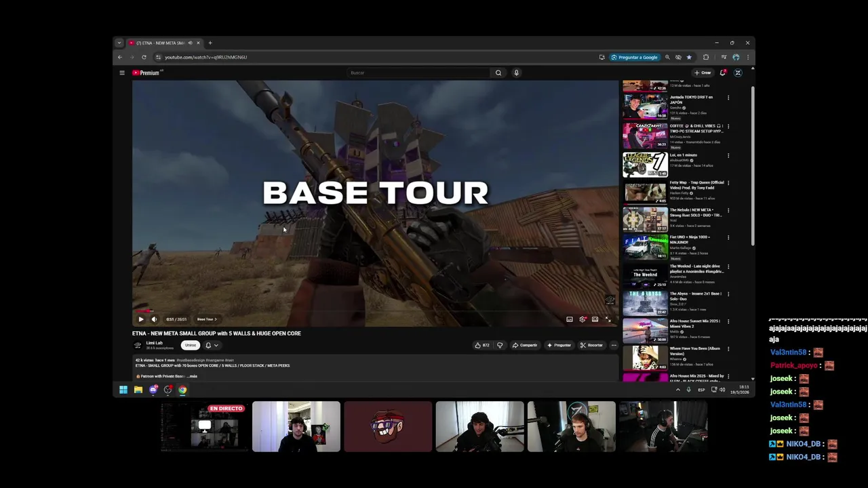This screenshot has width=868, height=488.
Task: Bookmark page with star icon
Action: point(689,57)
